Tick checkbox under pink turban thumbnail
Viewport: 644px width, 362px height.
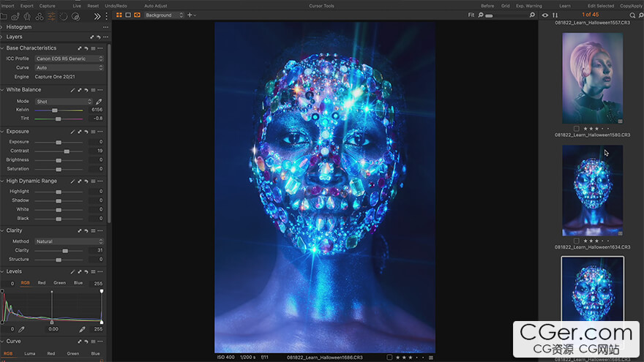click(576, 129)
